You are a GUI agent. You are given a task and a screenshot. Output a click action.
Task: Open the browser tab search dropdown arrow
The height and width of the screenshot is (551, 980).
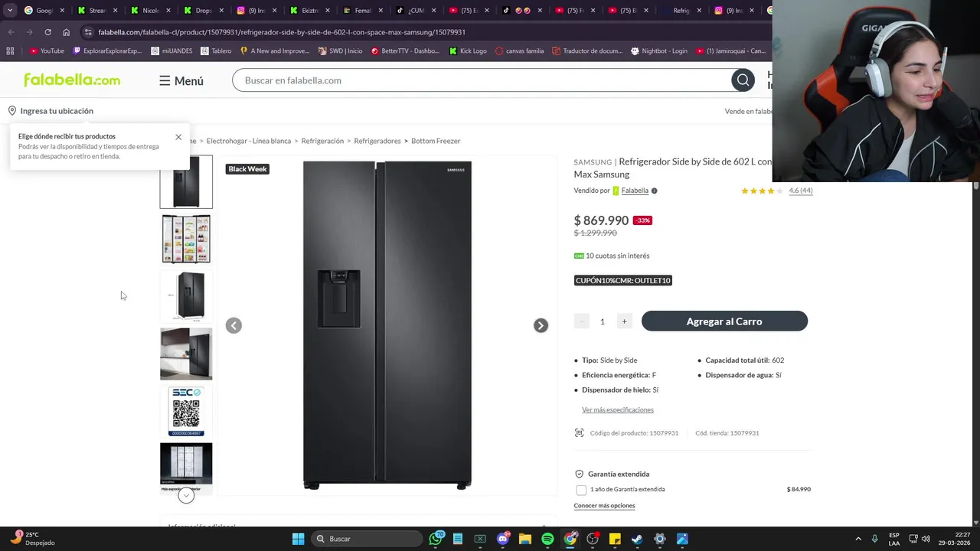[10, 11]
